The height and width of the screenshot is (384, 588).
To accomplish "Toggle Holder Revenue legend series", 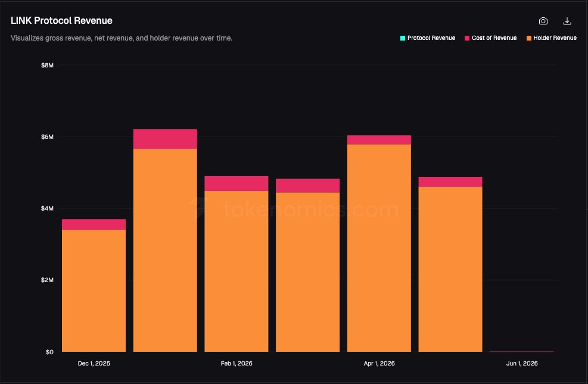I will (552, 38).
